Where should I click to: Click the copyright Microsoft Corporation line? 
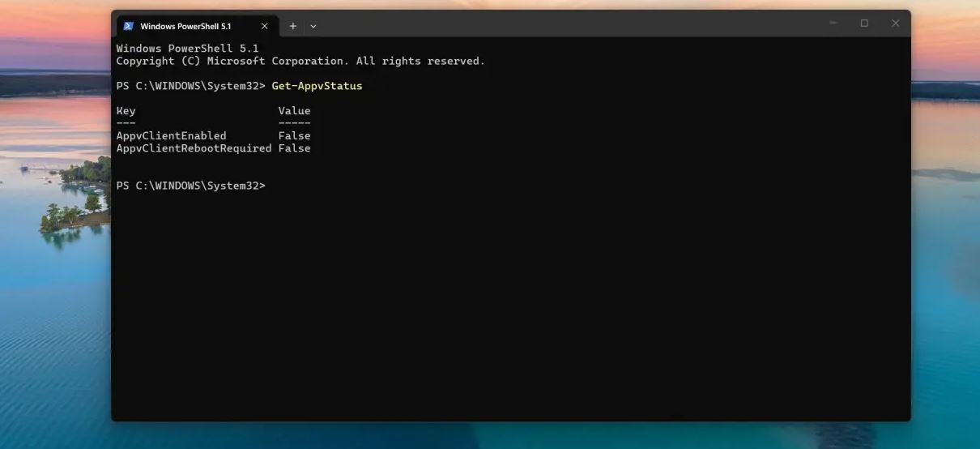point(300,61)
